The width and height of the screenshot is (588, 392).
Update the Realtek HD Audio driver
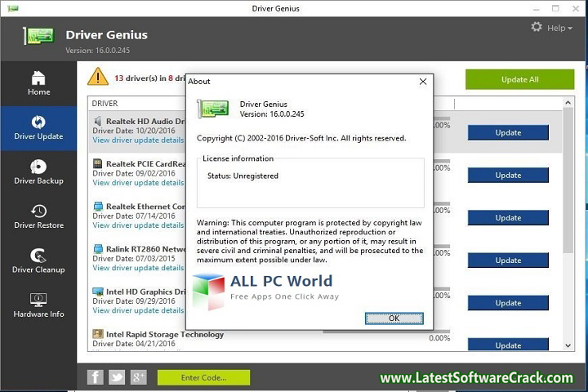coord(508,132)
